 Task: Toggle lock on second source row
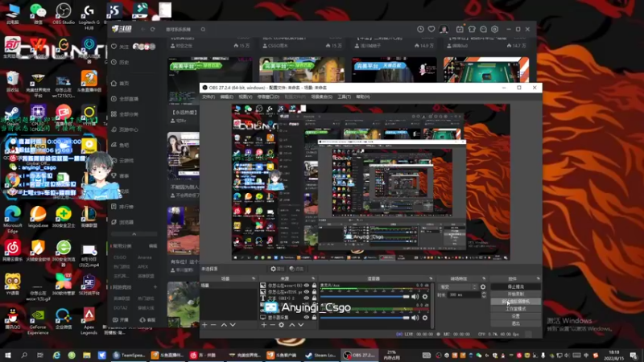pos(314,292)
